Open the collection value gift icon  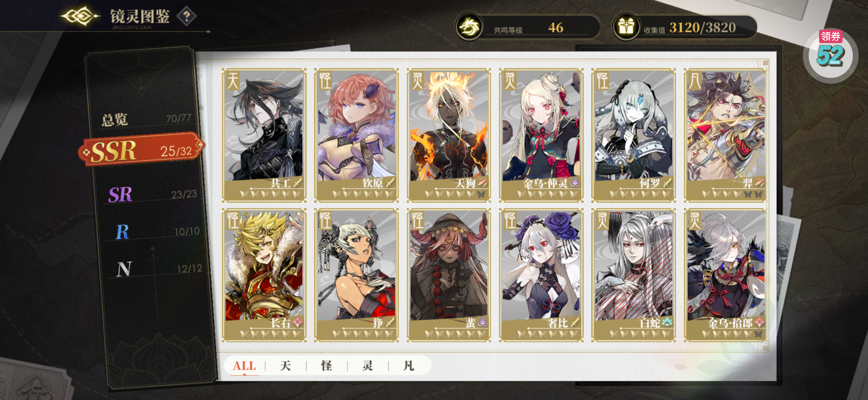click(x=626, y=27)
